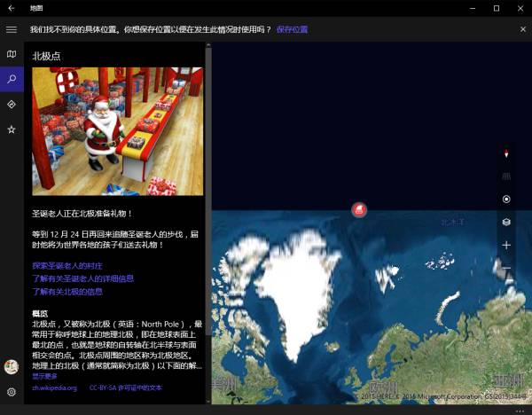This screenshot has height=415, width=532.
Task: Click the info panel vertical scrollbar
Action: [x=208, y=190]
